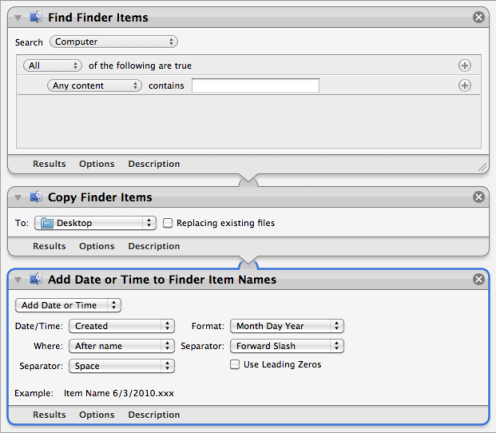Click the example text 'Item Name 6/3/2010.xxx'
The width and height of the screenshot is (496, 433).
[119, 393]
